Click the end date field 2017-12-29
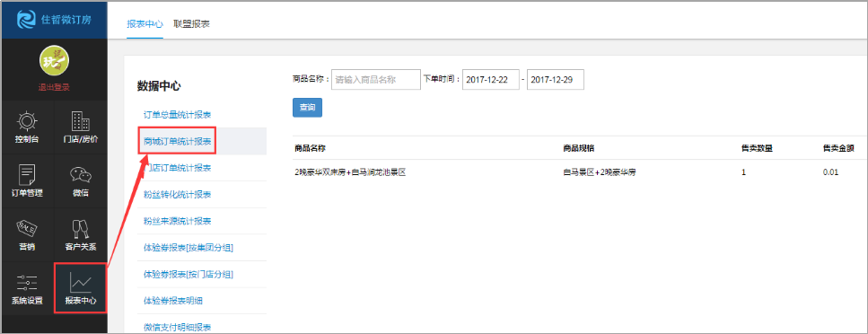 pyautogui.click(x=556, y=79)
